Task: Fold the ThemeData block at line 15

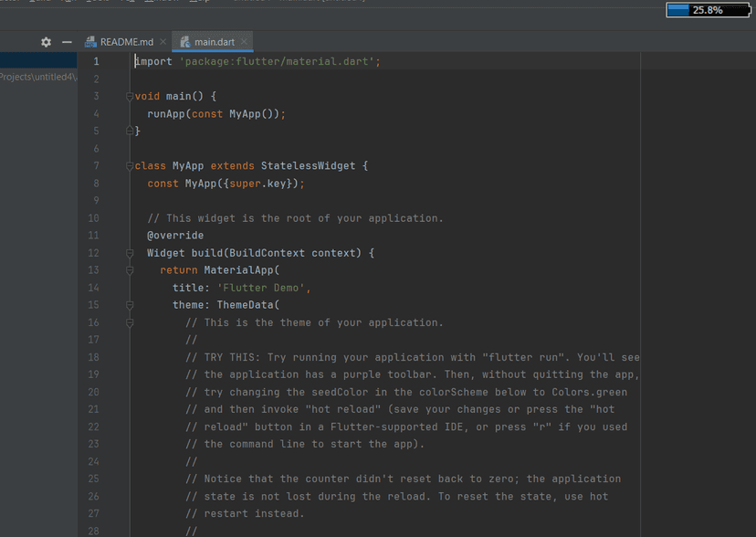Action: click(130, 305)
